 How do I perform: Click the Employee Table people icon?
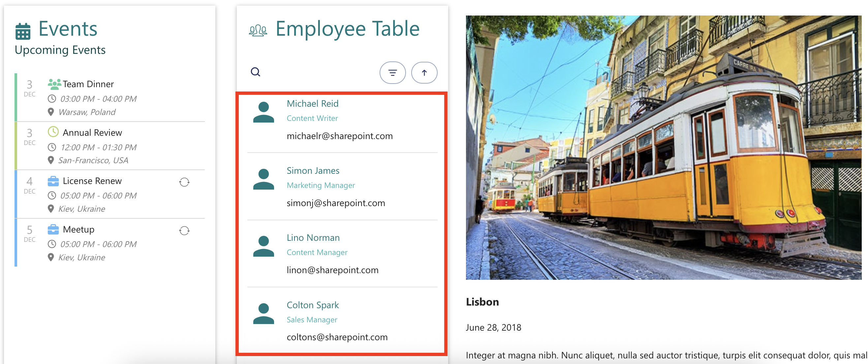[x=258, y=31]
